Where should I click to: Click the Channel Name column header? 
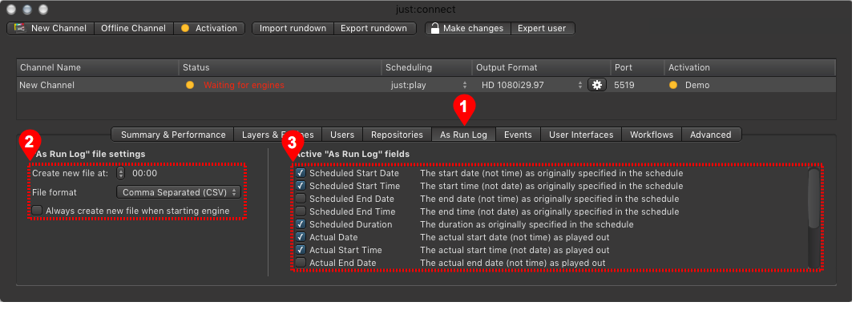[98, 67]
